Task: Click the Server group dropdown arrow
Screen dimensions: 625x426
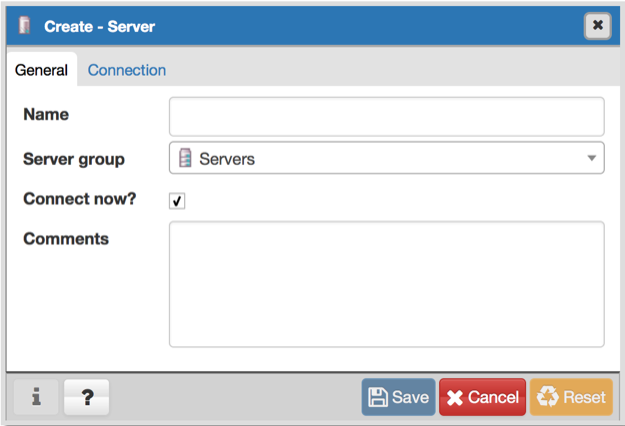Action: [591, 158]
